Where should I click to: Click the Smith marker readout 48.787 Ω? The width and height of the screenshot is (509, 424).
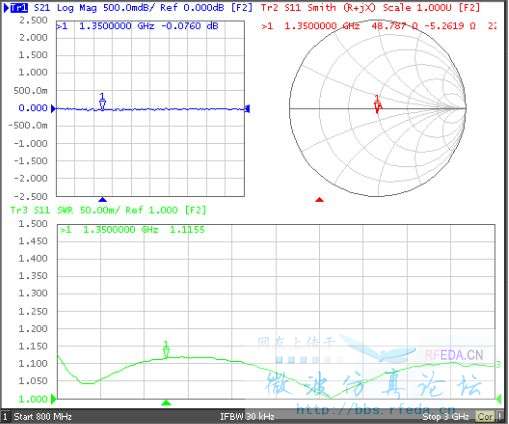pyautogui.click(x=395, y=26)
